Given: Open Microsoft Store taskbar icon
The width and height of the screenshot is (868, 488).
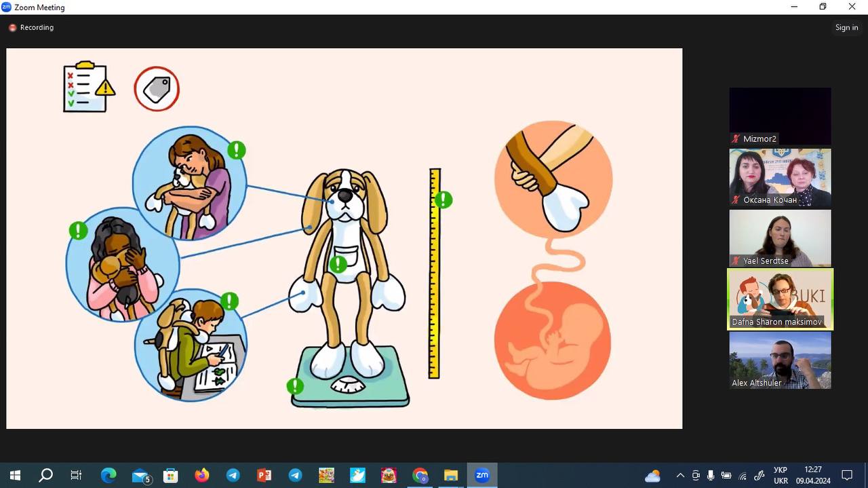Looking at the screenshot, I should (x=170, y=475).
